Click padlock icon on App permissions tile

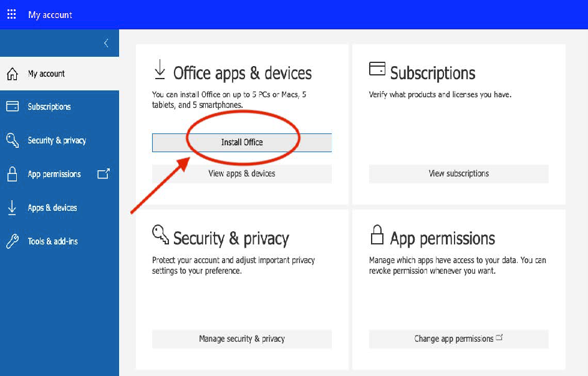click(x=377, y=234)
